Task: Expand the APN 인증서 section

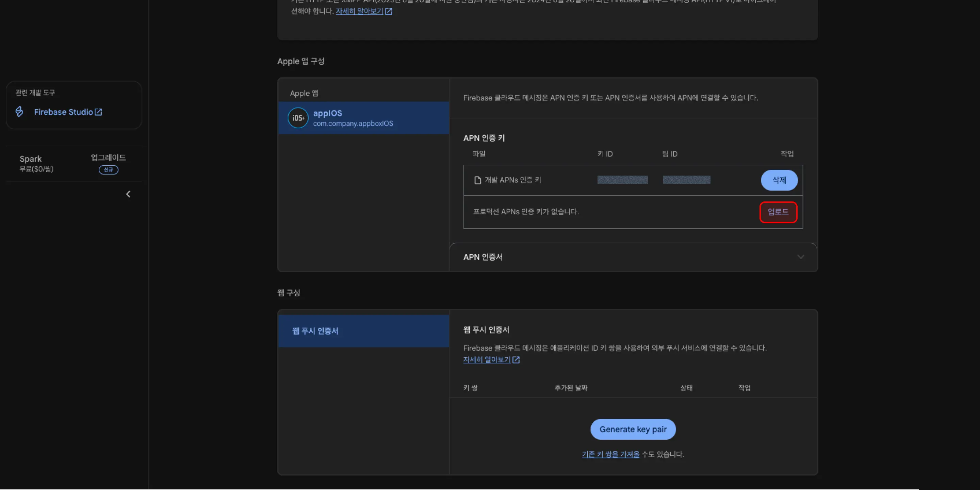Action: click(x=633, y=257)
